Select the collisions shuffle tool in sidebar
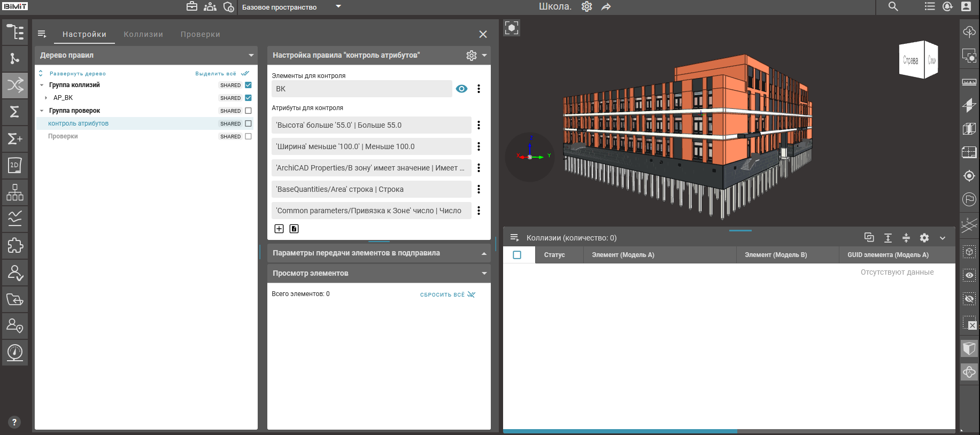Image resolution: width=980 pixels, height=435 pixels. coord(15,85)
